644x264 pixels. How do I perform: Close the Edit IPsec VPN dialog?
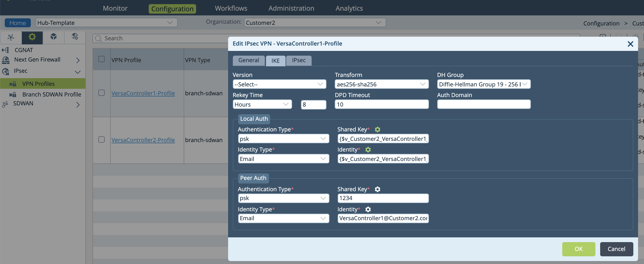point(630,44)
